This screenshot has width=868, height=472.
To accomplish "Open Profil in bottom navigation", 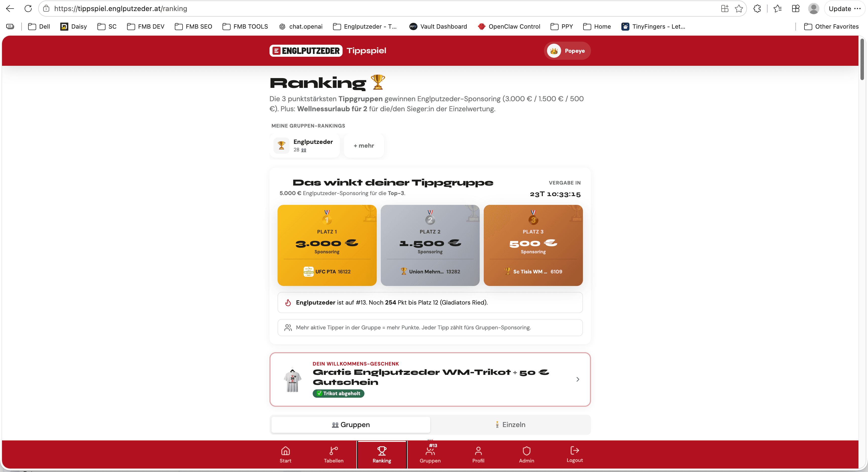I will click(478, 455).
